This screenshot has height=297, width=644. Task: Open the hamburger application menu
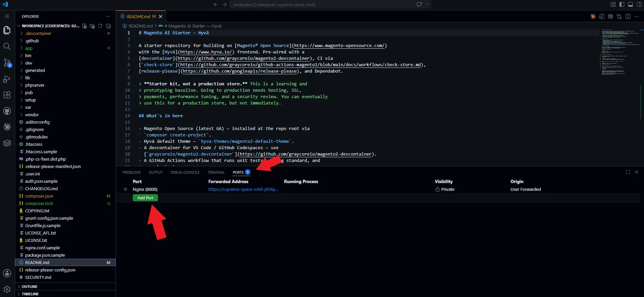coord(7,16)
